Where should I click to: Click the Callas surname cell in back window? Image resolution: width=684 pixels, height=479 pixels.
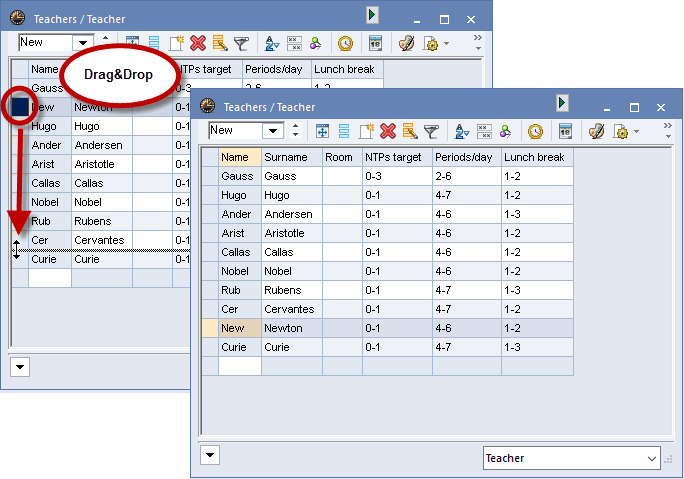click(102, 183)
